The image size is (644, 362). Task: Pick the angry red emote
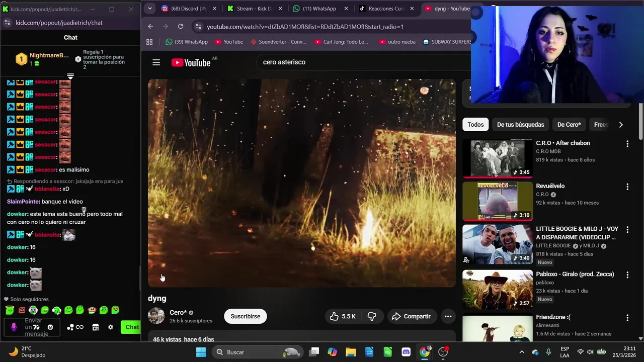(x=22, y=310)
